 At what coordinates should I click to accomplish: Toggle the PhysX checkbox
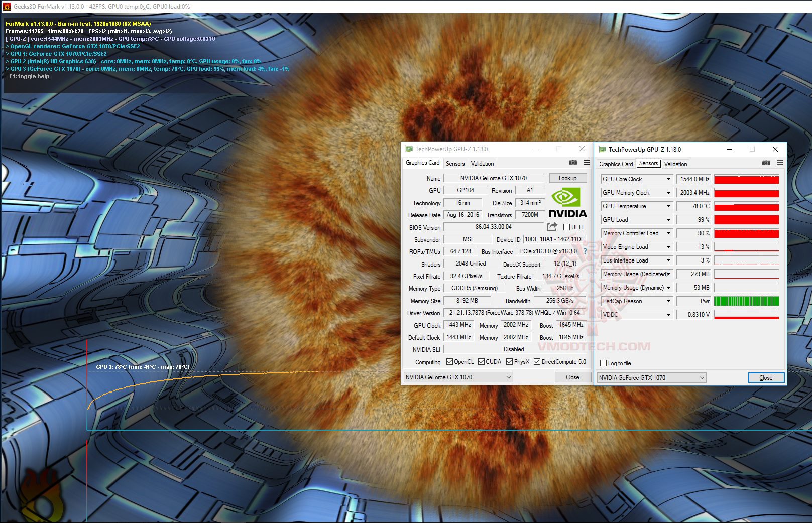point(509,362)
